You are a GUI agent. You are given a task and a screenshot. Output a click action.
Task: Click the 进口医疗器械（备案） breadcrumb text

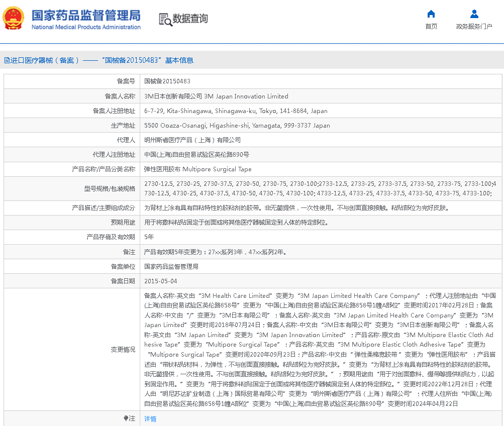point(45,60)
